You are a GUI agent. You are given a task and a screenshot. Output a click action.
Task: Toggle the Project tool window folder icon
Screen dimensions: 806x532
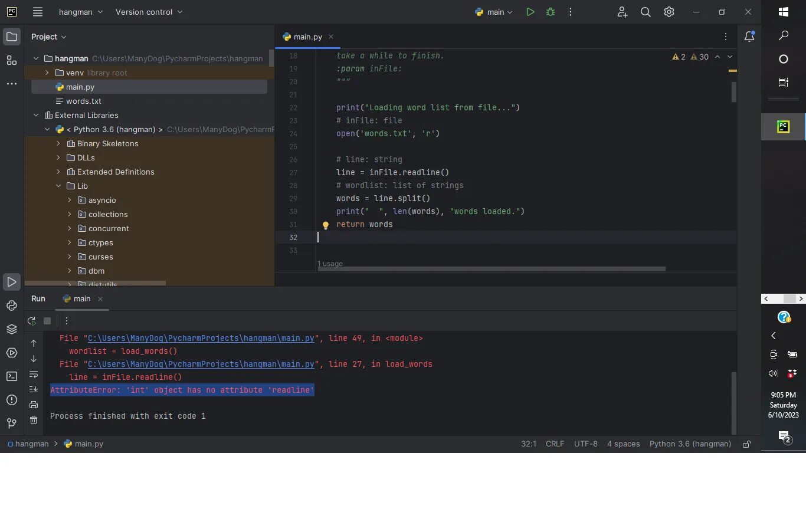click(x=11, y=37)
